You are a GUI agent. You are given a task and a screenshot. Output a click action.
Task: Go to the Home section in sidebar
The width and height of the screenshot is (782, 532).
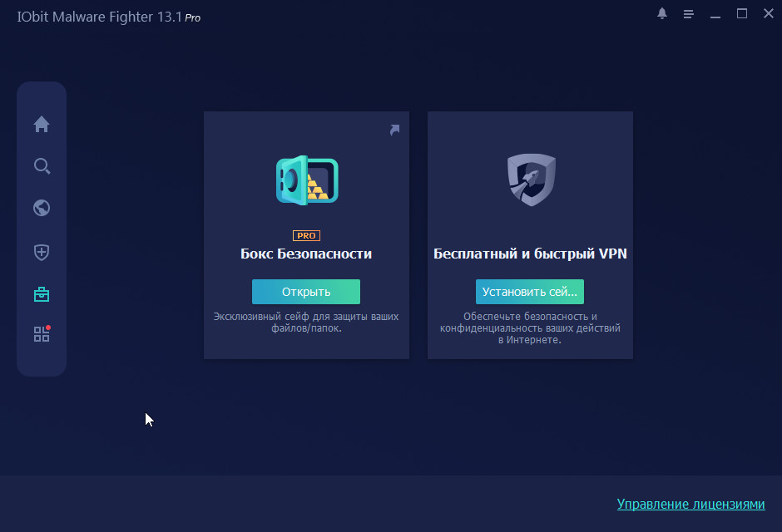click(42, 125)
